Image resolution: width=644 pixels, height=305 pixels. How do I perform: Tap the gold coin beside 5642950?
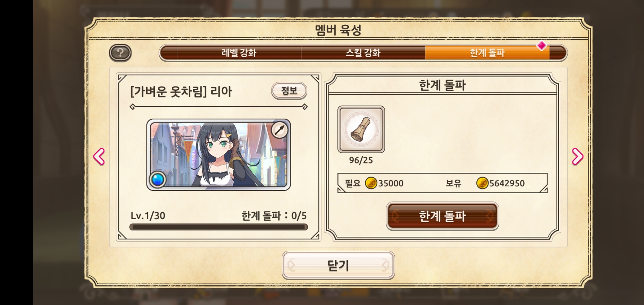click(x=482, y=183)
